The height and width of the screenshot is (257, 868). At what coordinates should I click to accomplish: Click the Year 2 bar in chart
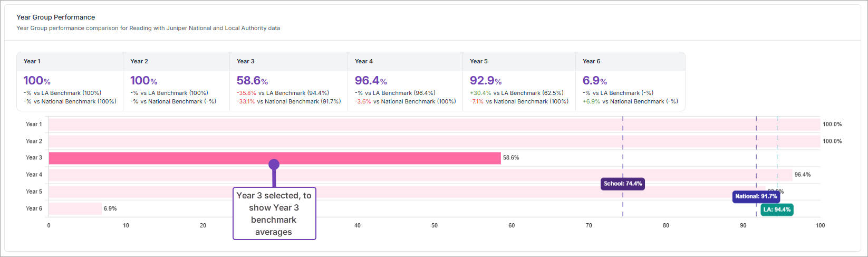(x=434, y=141)
